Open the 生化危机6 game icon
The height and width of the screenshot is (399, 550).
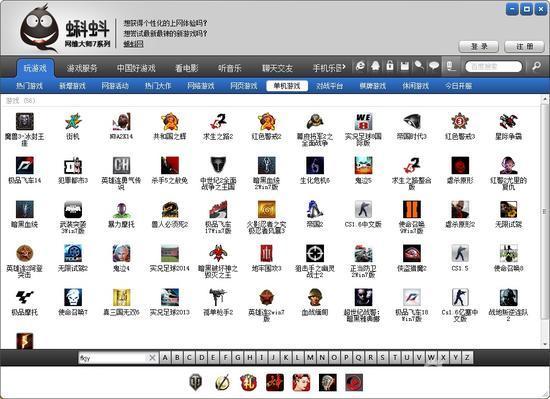click(x=315, y=165)
